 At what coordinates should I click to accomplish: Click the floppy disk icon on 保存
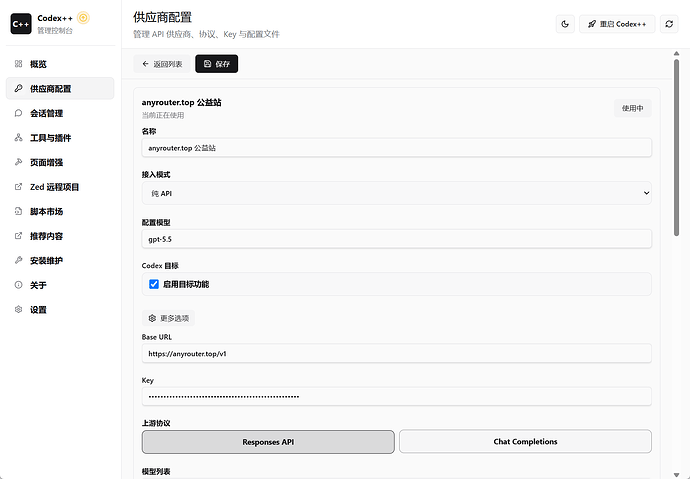(x=208, y=64)
